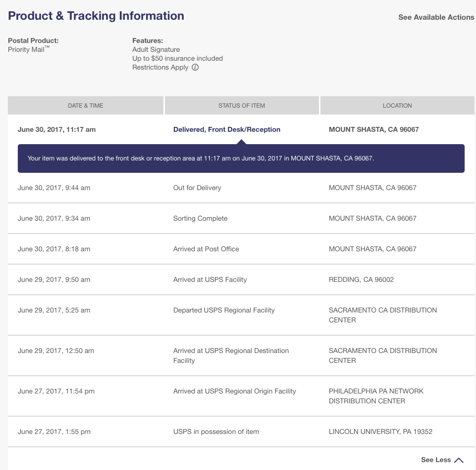Collapse tracking history with See Less chevron
Viewport: 476px width, 470px height.
point(459,460)
